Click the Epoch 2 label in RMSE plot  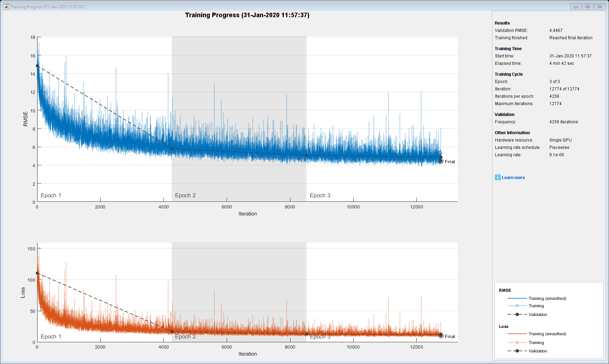pos(185,195)
